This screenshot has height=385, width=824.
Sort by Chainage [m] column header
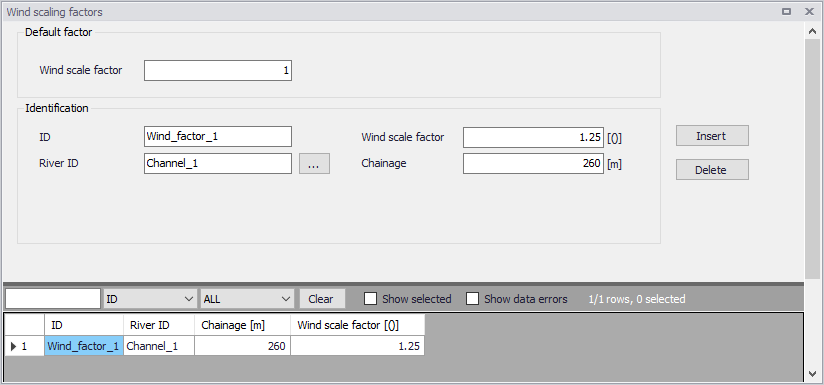243,325
